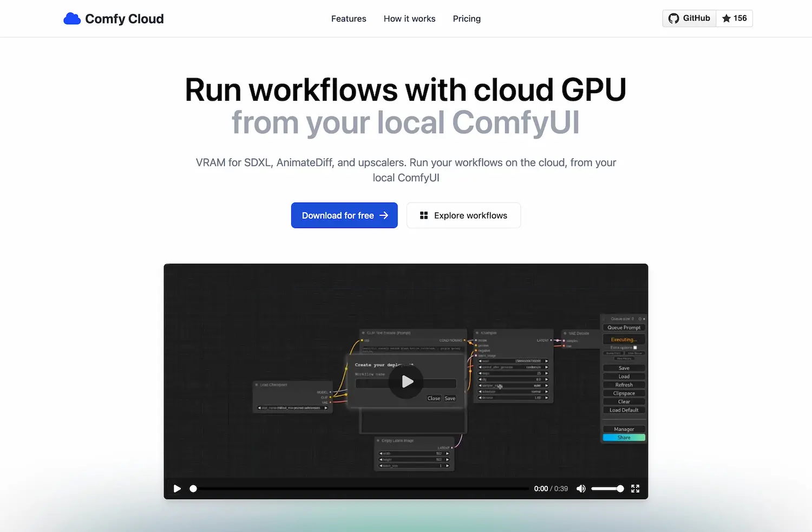Viewport: 812px width, 532px height.
Task: Click the arrow icon on Download for free
Action: (384, 215)
